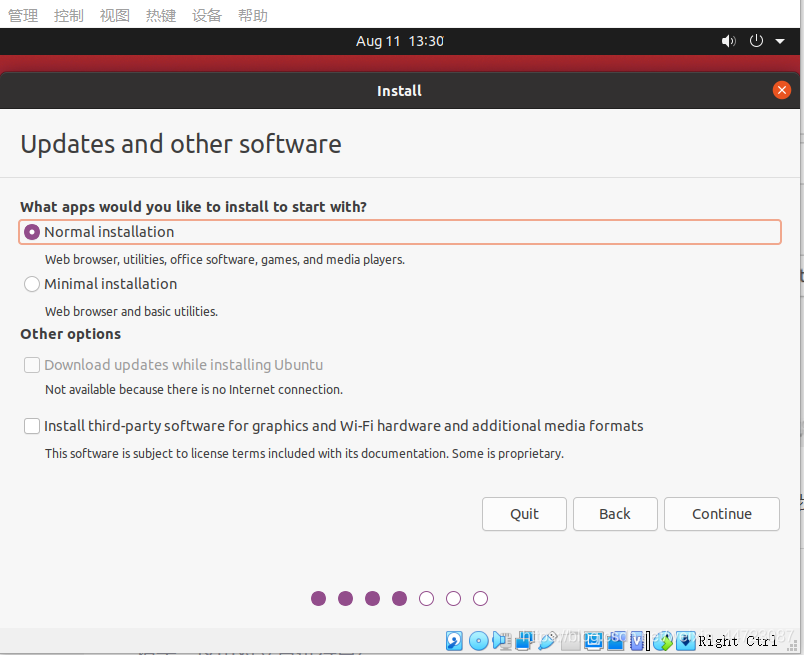804x655 pixels.
Task: Open VirtualBox hard disk activity indicator
Action: tap(454, 641)
